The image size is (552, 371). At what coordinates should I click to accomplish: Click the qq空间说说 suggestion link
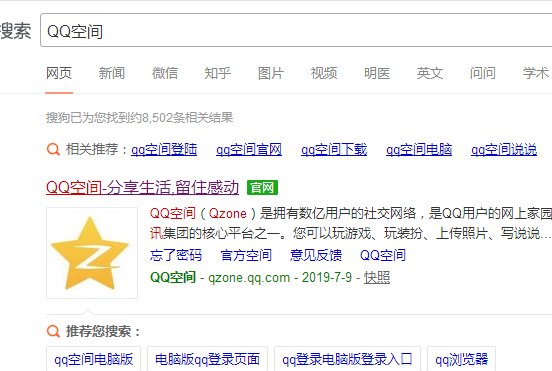[x=504, y=150]
